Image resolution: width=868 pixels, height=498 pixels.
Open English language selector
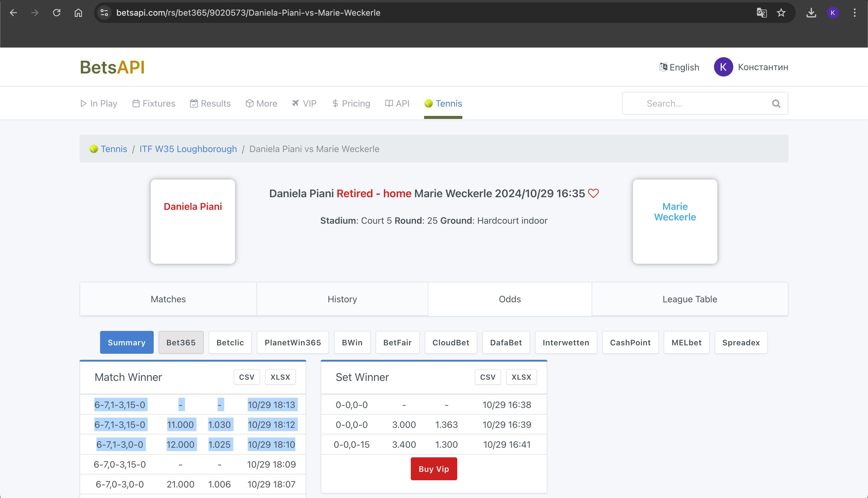(679, 67)
